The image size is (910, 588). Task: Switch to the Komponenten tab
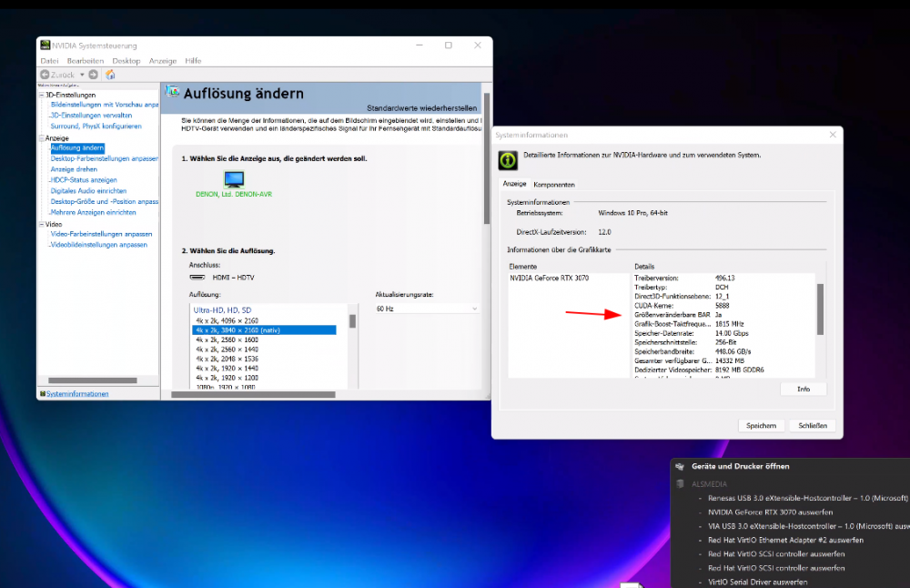coord(553,185)
